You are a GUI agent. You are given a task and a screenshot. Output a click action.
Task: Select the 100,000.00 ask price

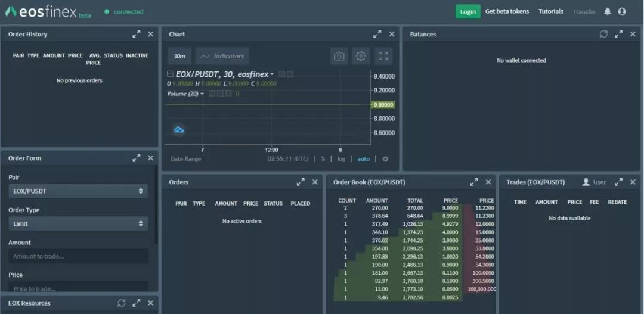(481, 290)
